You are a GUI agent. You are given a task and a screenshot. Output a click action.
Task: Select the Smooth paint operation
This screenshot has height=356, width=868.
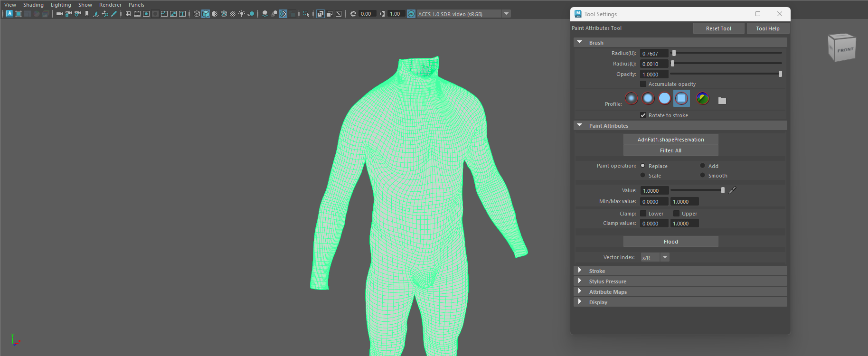[702, 176]
